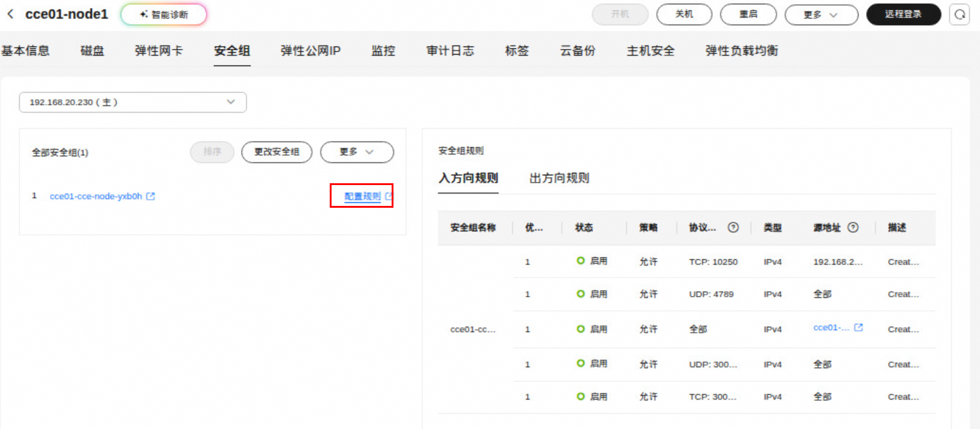Open the 192.168.20.230 (主) NIC dropdown

(133, 102)
